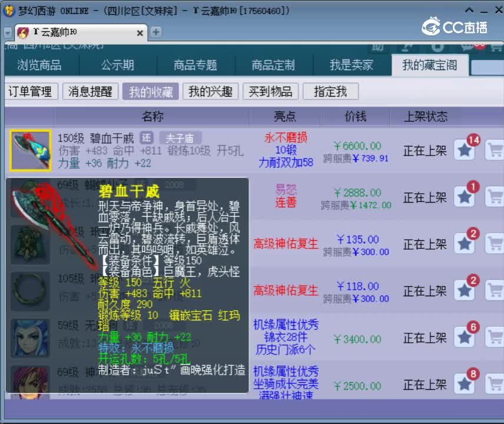Click the 夫子庙 server tag
Image resolution: width=504 pixels, height=424 pixels.
click(x=180, y=138)
